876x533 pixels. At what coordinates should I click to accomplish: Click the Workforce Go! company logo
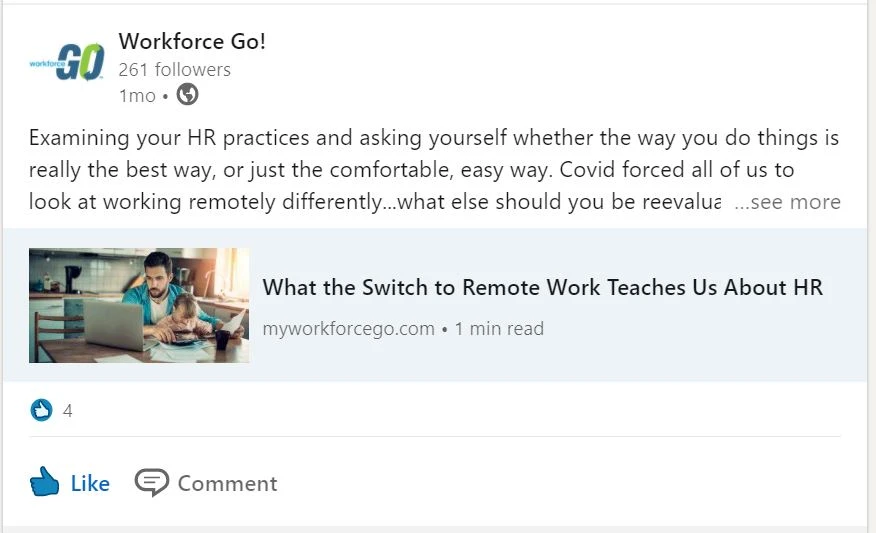(x=67, y=63)
